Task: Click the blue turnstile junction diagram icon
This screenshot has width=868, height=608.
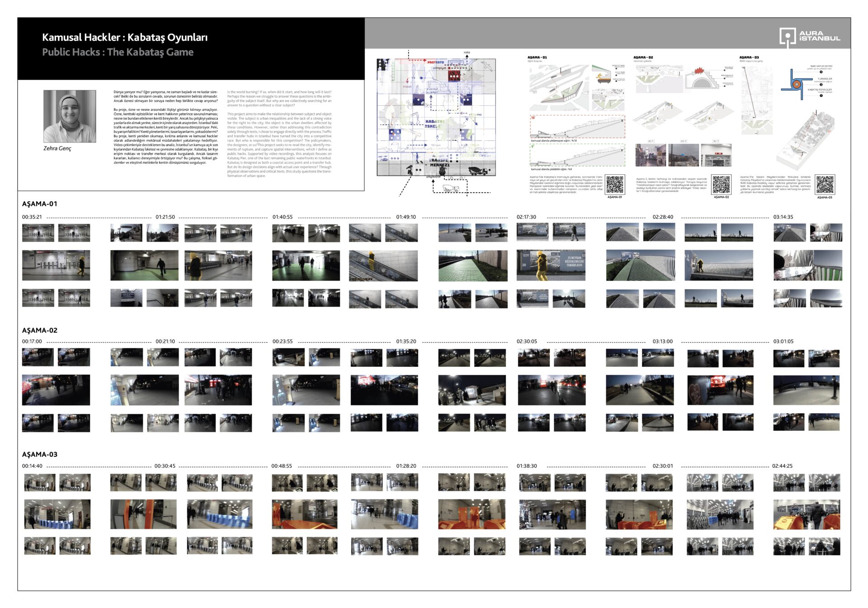Action: point(796,84)
